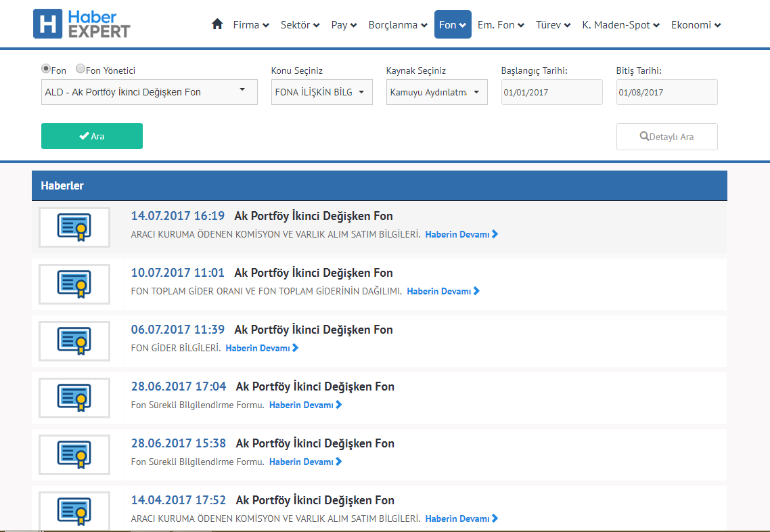The height and width of the screenshot is (532, 770).
Task: Open Haberin Devamı for 28.06.2017 17:04 news
Action: tap(305, 405)
